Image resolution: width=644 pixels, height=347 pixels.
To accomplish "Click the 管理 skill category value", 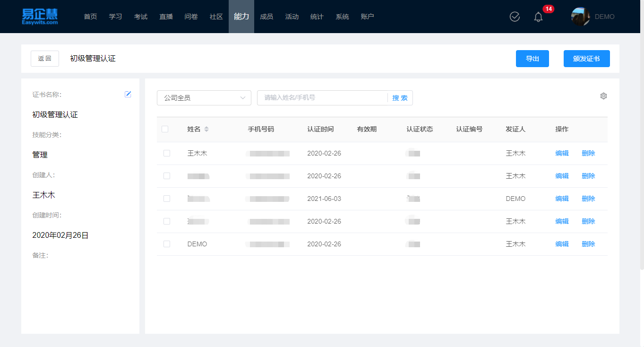I will pyautogui.click(x=40, y=155).
